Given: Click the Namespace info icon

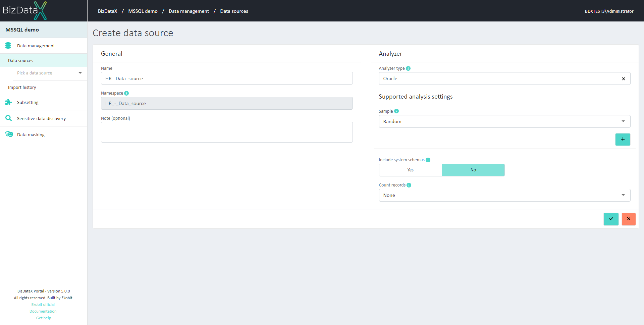Looking at the screenshot, I should 126,93.
